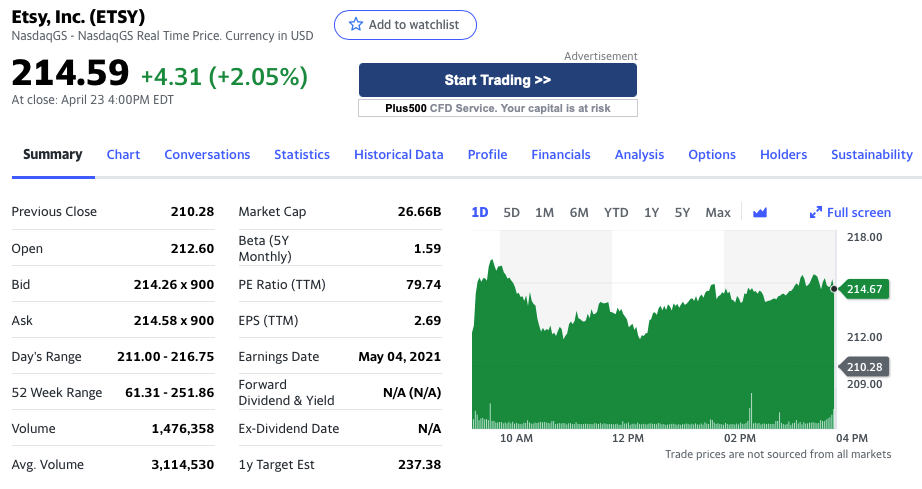Go to the Holders tab

(783, 155)
